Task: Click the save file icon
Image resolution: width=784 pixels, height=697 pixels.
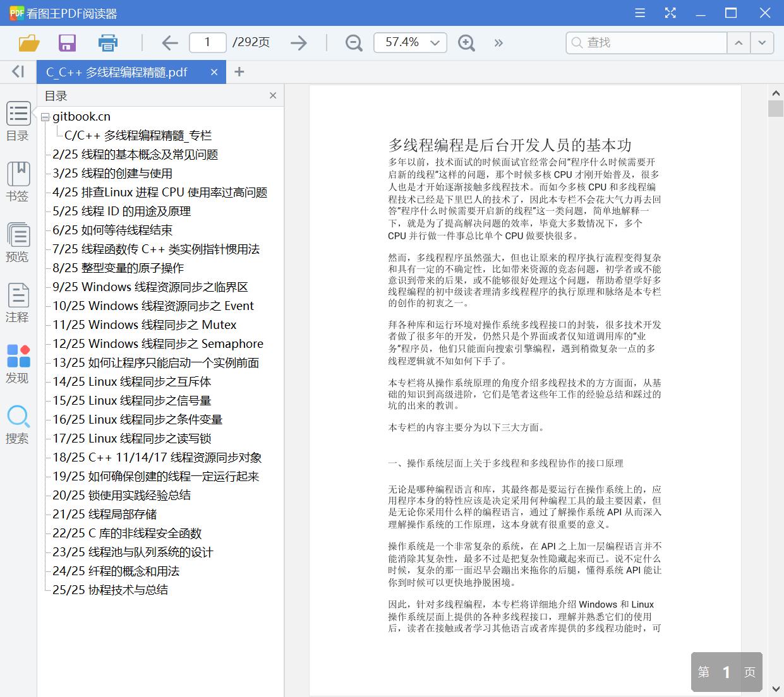Action: pyautogui.click(x=67, y=42)
